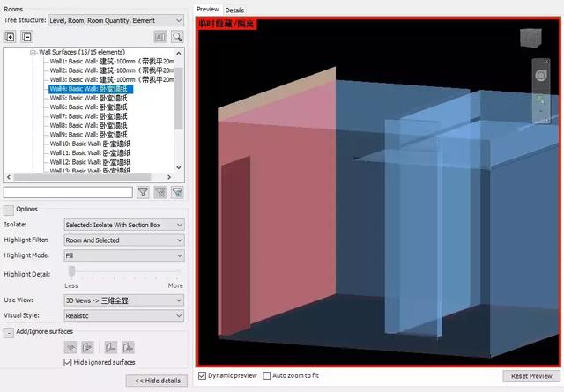The width and height of the screenshot is (564, 392).
Task: Click the tree horizontal scrollbar right arrow
Action: [x=169, y=177]
